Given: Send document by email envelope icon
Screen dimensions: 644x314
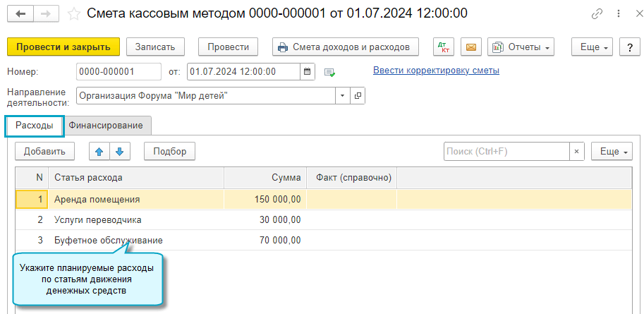Looking at the screenshot, I should point(471,47).
